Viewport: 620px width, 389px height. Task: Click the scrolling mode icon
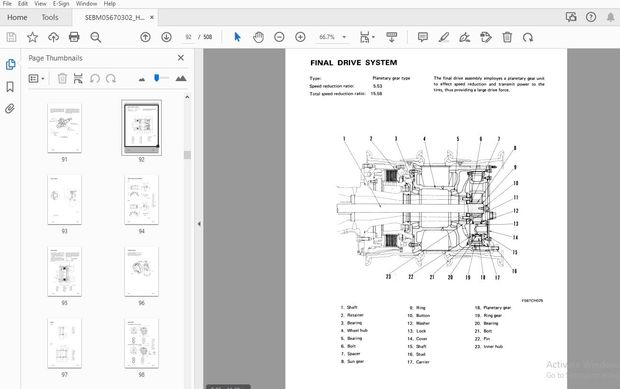[x=391, y=37]
